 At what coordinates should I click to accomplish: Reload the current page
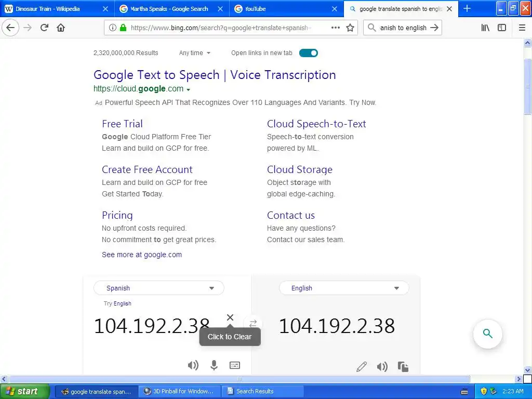(44, 28)
